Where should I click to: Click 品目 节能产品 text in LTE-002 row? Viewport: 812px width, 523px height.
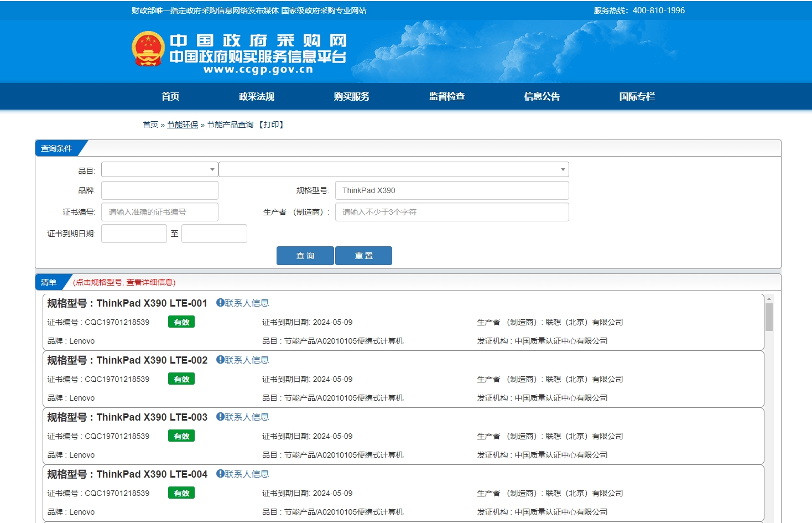(333, 398)
